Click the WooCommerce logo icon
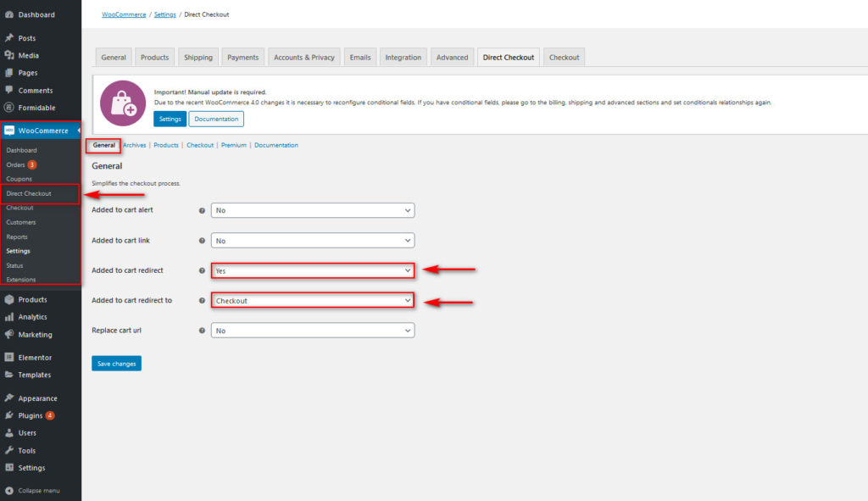The height and width of the screenshot is (501, 868). coord(9,131)
